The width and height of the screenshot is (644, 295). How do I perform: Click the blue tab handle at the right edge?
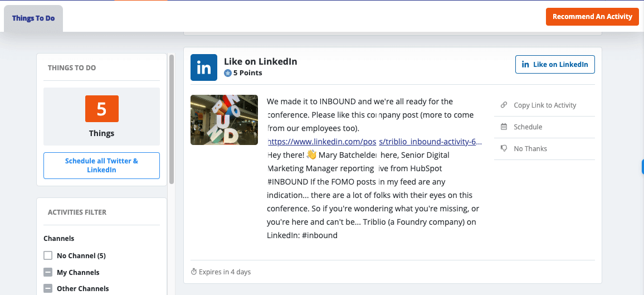tap(642, 167)
